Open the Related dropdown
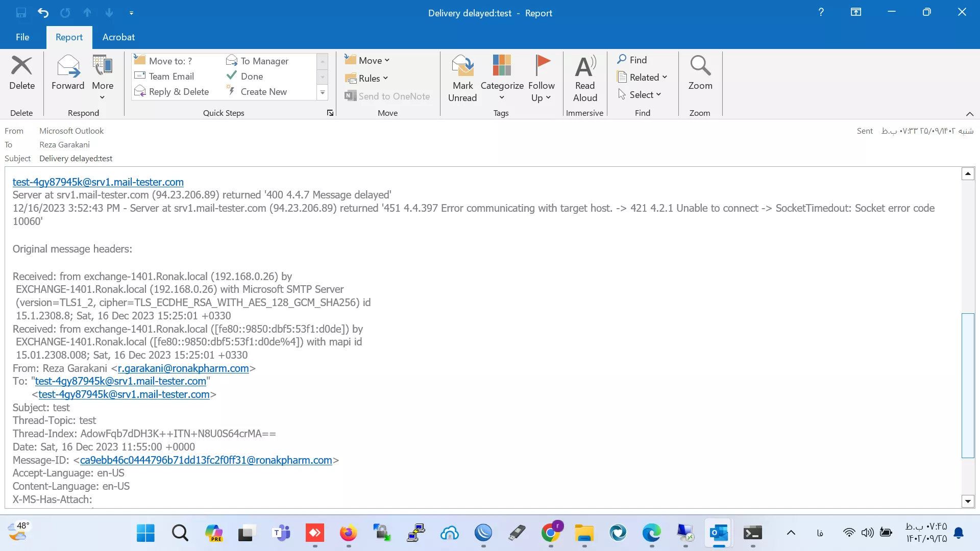This screenshot has height=551, width=980. (x=642, y=77)
